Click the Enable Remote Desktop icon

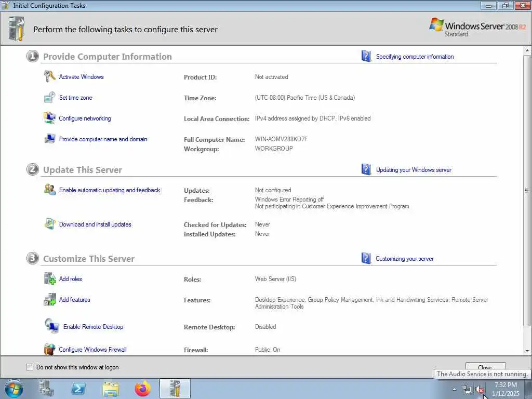point(51,326)
